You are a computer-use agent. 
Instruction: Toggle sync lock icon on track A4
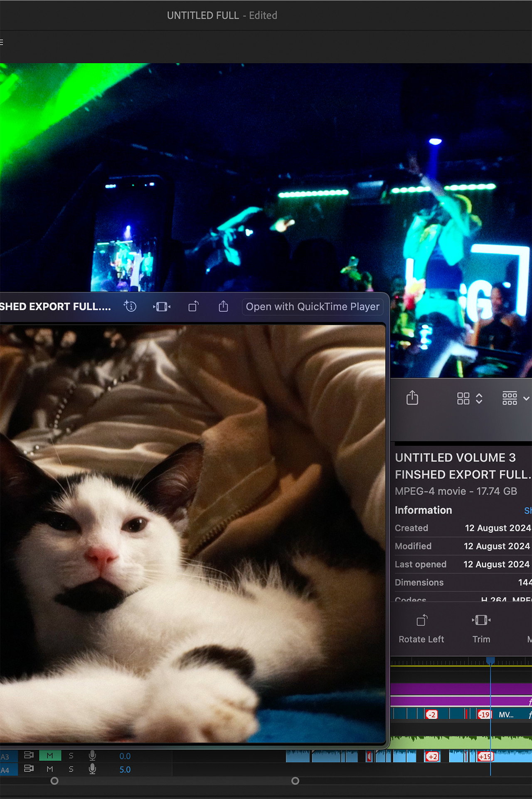(29, 769)
